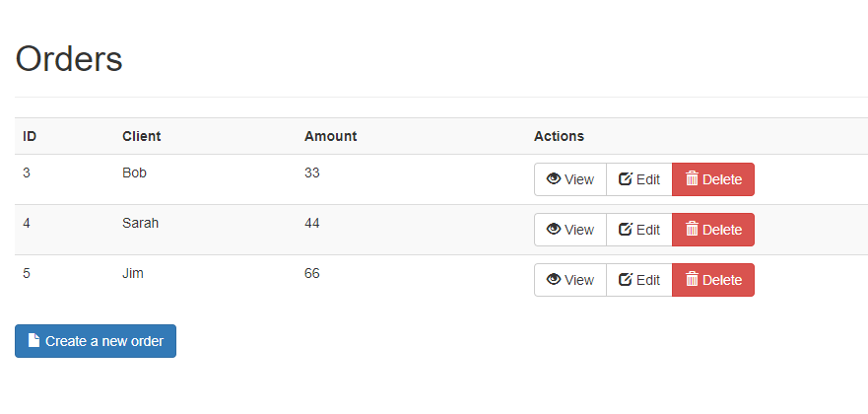Click the eye icon in Bob's row
This screenshot has width=868, height=414.
coord(554,179)
